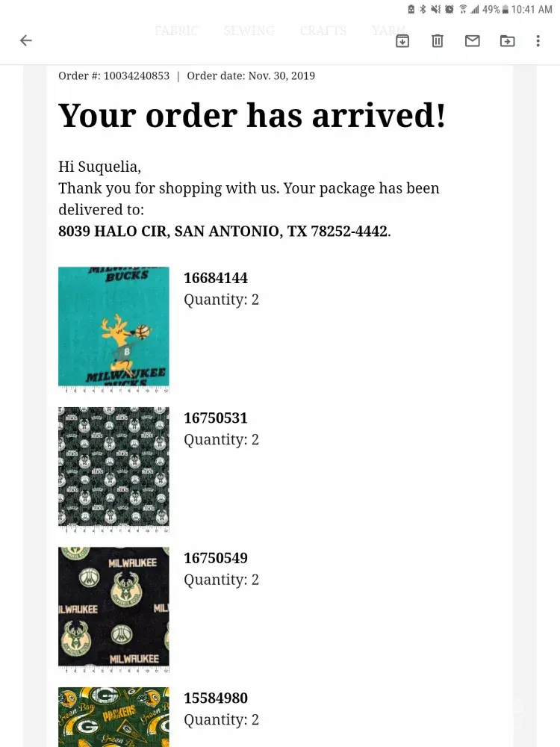Screen dimensions: 560x747
Task: Select item number 16684144
Action: (216, 278)
